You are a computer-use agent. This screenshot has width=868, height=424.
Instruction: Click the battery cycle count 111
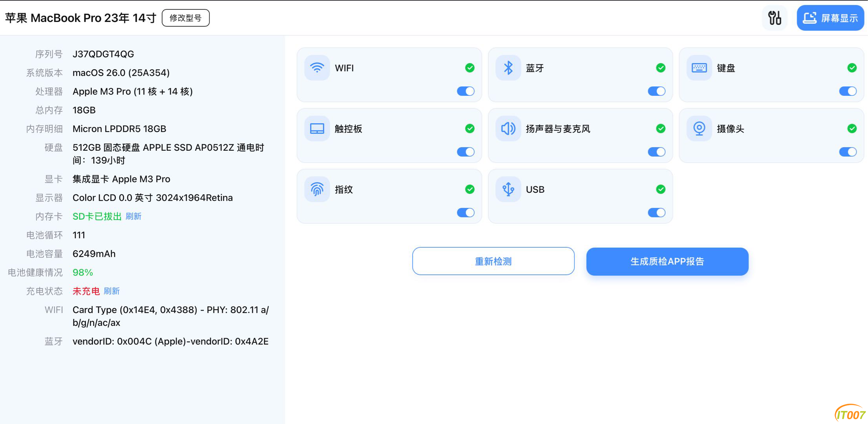click(79, 235)
